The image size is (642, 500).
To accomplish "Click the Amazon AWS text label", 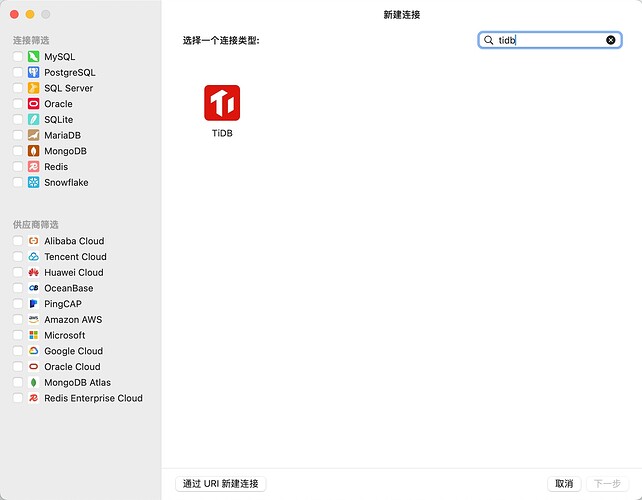I will click(73, 319).
